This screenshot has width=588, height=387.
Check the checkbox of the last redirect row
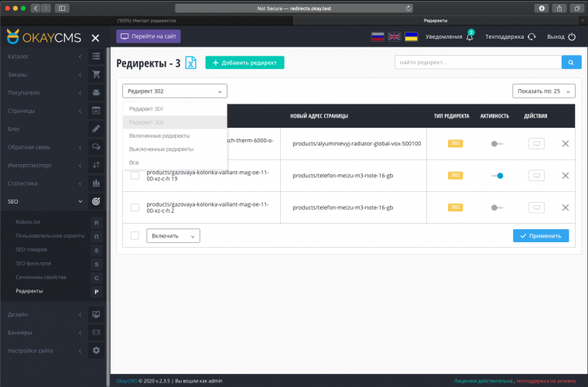(135, 207)
